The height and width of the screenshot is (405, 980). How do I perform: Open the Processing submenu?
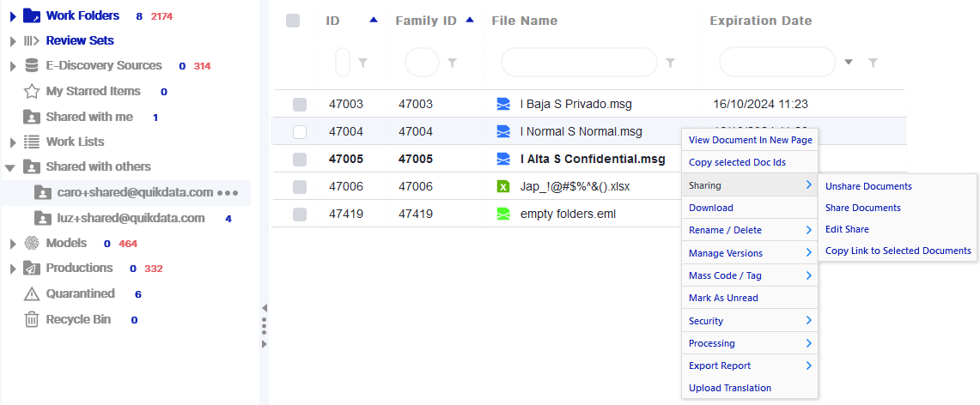[749, 343]
